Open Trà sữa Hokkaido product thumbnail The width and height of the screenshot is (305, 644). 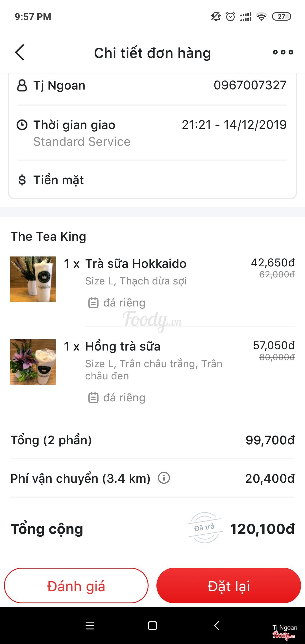click(33, 279)
